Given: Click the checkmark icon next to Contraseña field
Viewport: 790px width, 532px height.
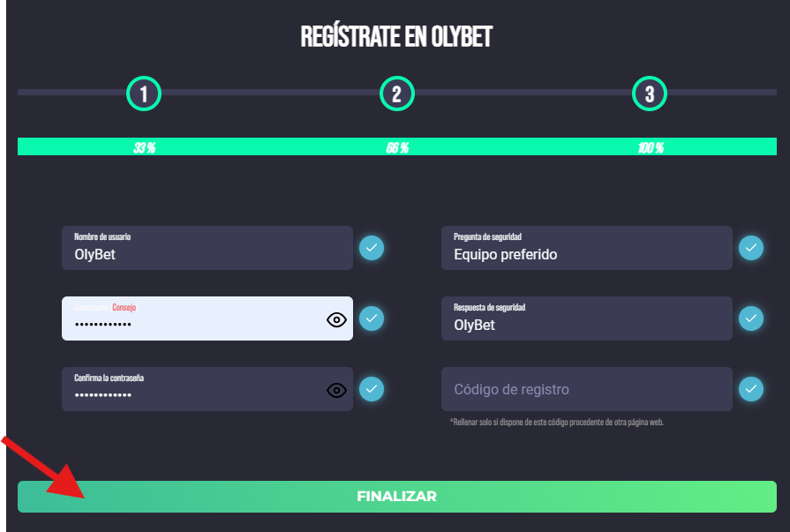Looking at the screenshot, I should (372, 318).
